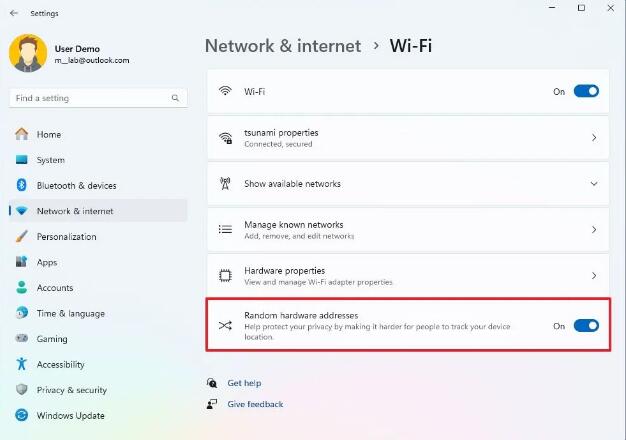This screenshot has height=440, width=626.
Task: Click the Windows Update icon
Action: point(21,416)
